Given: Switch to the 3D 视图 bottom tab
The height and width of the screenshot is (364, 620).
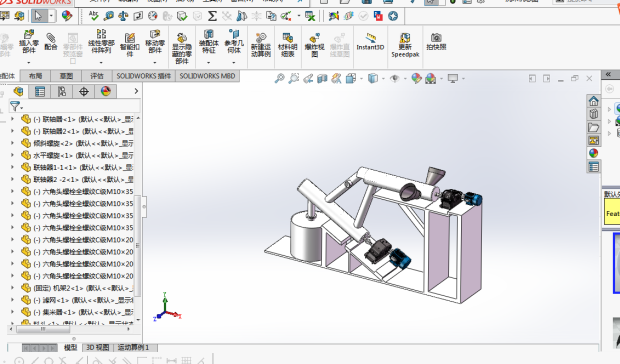Looking at the screenshot, I should (97, 347).
